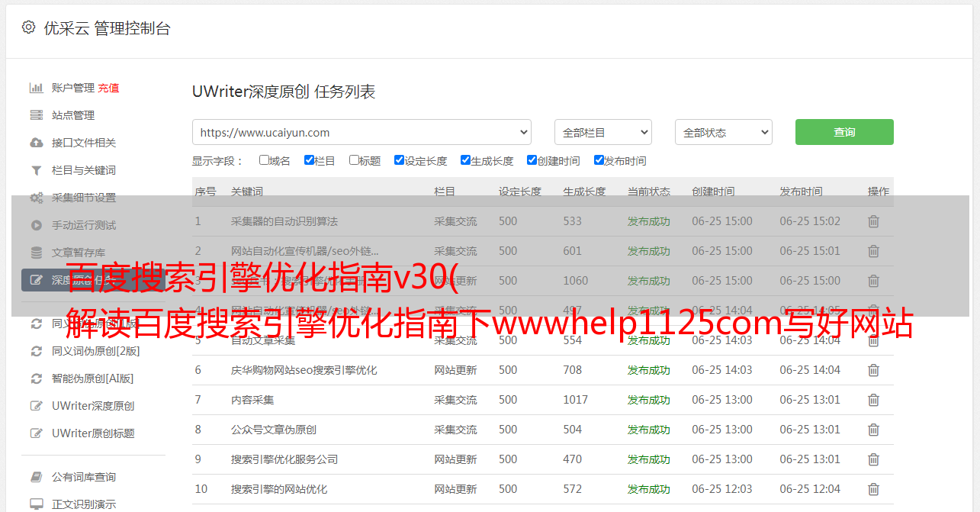Click the cloud upload icon for 接口文件相关
This screenshot has width=980, height=512.
[x=36, y=143]
